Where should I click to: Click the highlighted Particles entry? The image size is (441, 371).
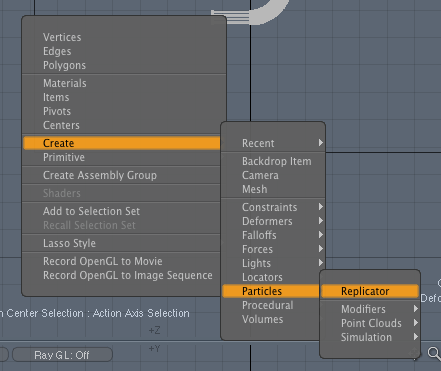click(271, 291)
